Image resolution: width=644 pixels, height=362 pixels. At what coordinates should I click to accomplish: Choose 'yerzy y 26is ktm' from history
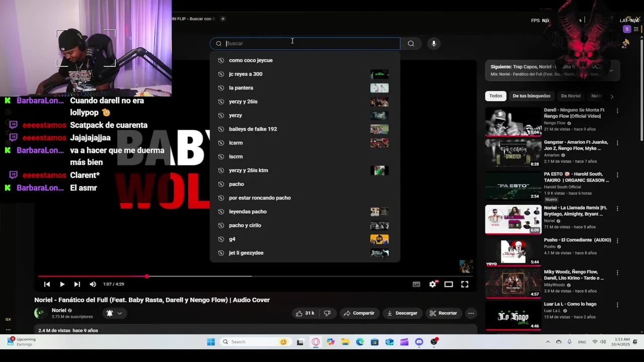click(x=305, y=170)
